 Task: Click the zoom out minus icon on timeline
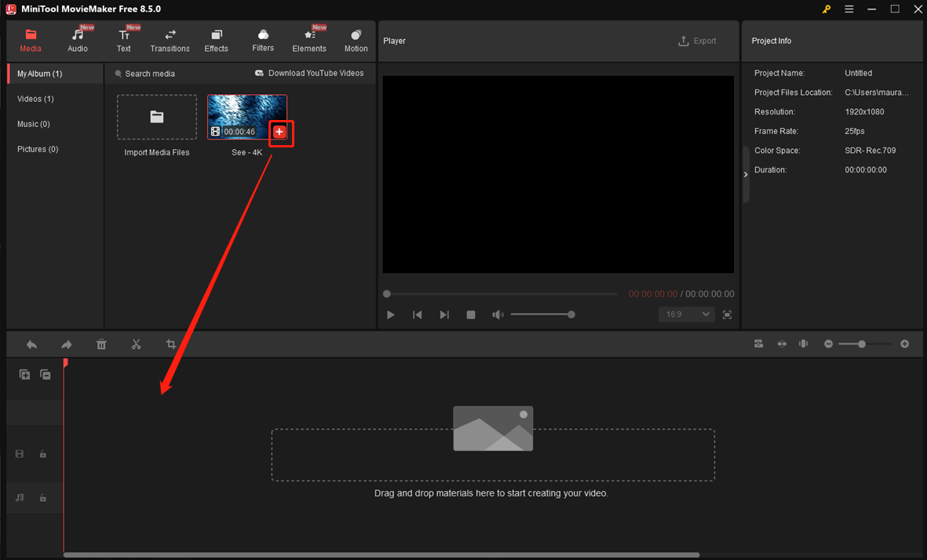pyautogui.click(x=828, y=344)
